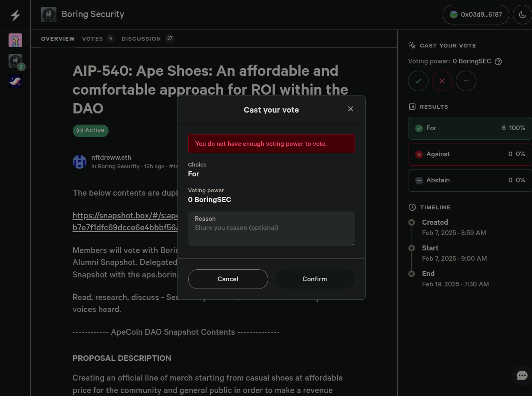The height and width of the screenshot is (396, 532).
Task: Vote Abstain with the minus button
Action: (x=466, y=81)
